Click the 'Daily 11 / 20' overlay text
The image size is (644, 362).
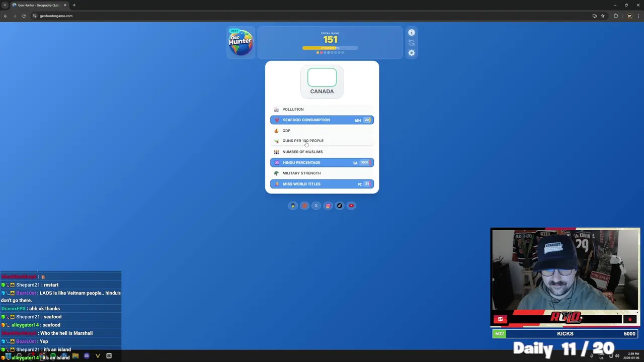563,348
